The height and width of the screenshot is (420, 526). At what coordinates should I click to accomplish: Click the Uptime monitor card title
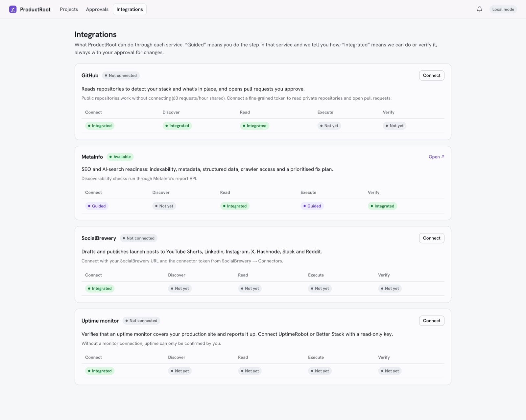(100, 321)
